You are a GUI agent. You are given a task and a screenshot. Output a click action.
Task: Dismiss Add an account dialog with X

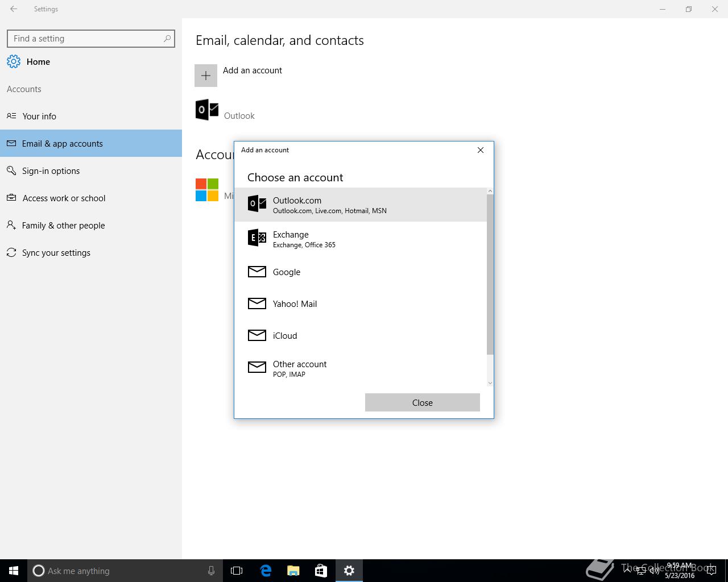(x=481, y=150)
